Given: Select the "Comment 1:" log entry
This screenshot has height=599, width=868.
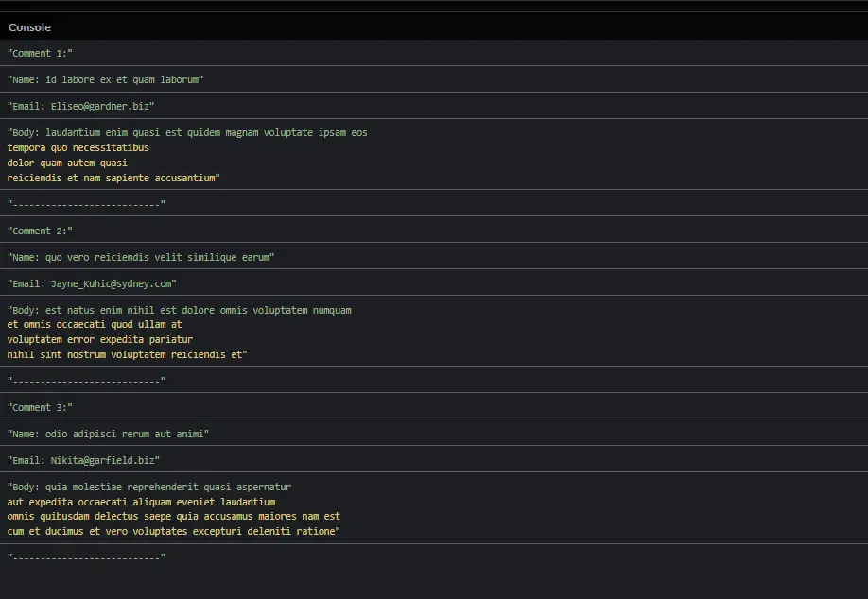Looking at the screenshot, I should 40,54.
